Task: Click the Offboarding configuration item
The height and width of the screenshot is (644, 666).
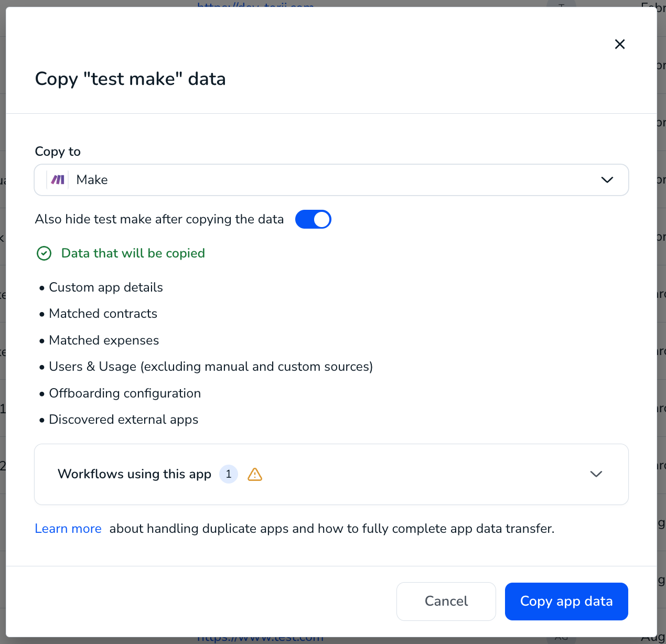Action: (x=125, y=393)
